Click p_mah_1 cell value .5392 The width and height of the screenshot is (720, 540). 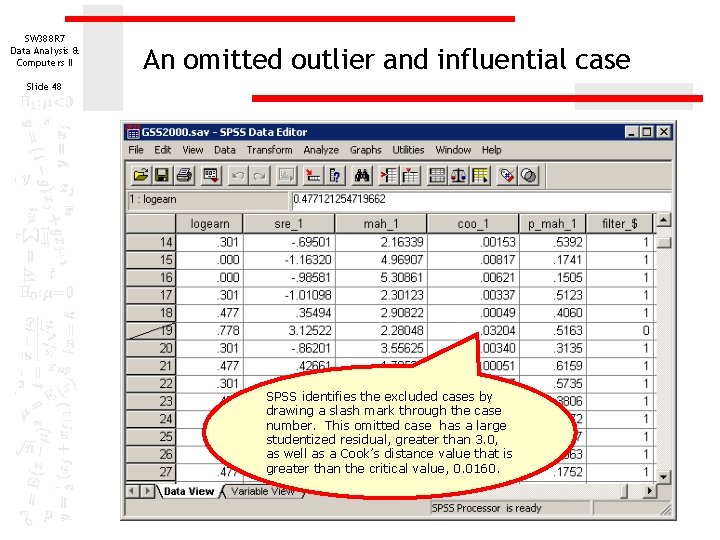click(552, 242)
